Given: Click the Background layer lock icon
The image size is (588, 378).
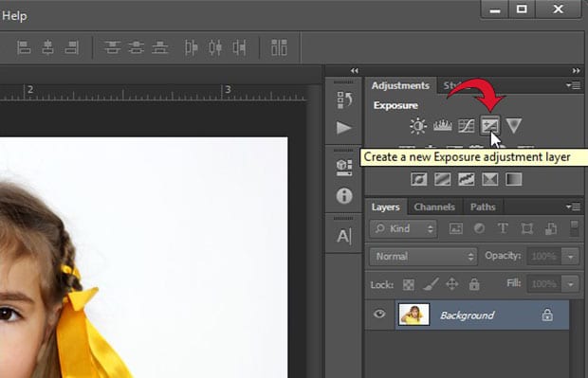Looking at the screenshot, I should [x=547, y=315].
